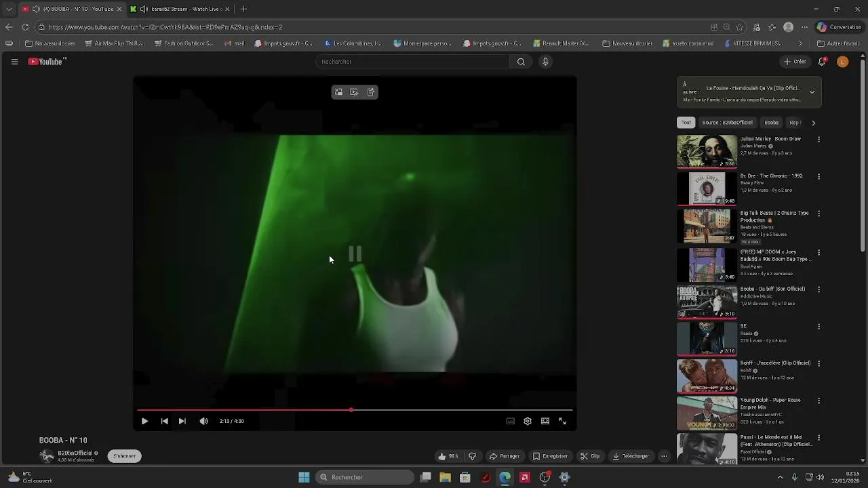The height and width of the screenshot is (488, 868).
Task: Switch to the BOOBA N° 10 YouTube tab
Action: click(x=71, y=9)
